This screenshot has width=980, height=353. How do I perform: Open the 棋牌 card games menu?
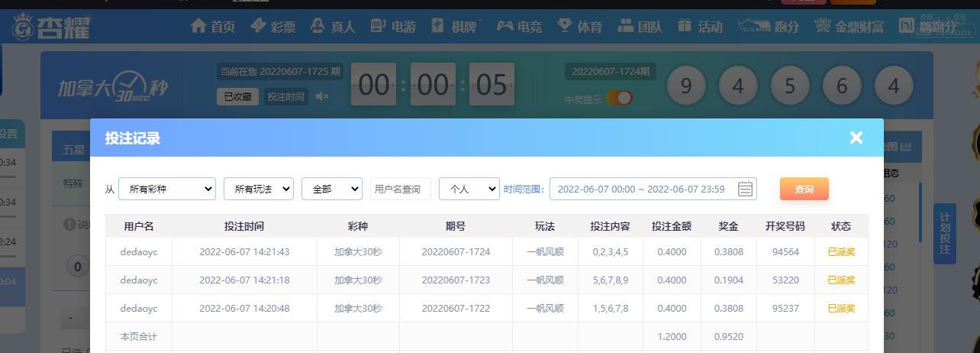454,26
